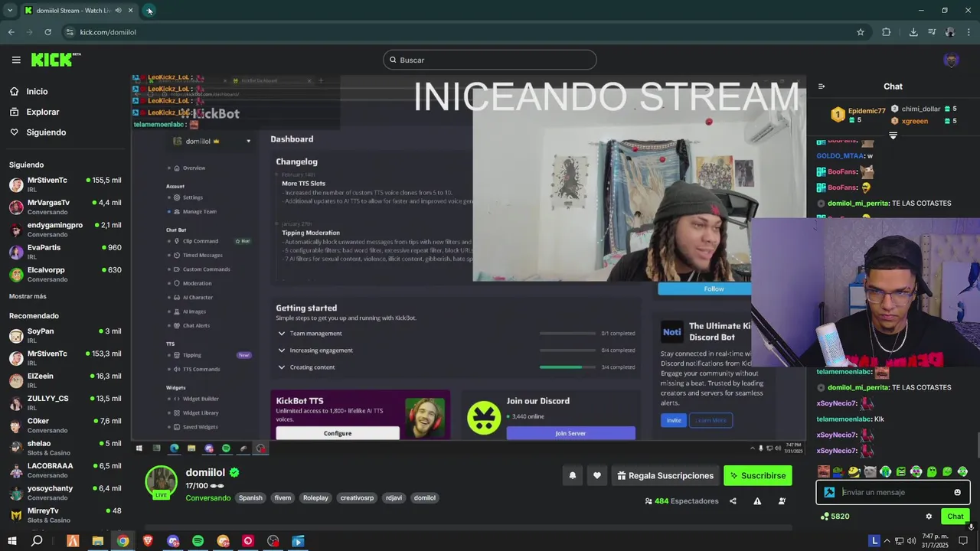Open Chrome tab search dropdown arrow

point(10,11)
